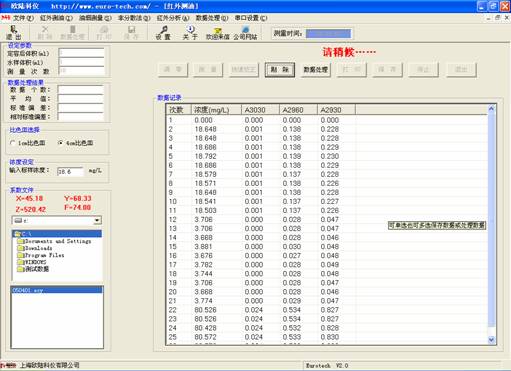511x371 pixels.
Task: Click the 设置 settings toolbar icon
Action: (163, 33)
